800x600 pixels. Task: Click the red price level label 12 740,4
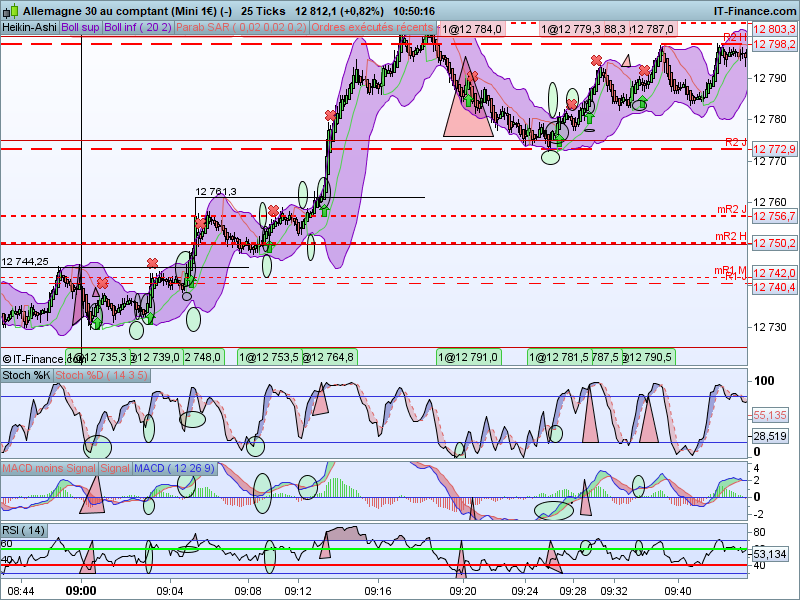(774, 287)
